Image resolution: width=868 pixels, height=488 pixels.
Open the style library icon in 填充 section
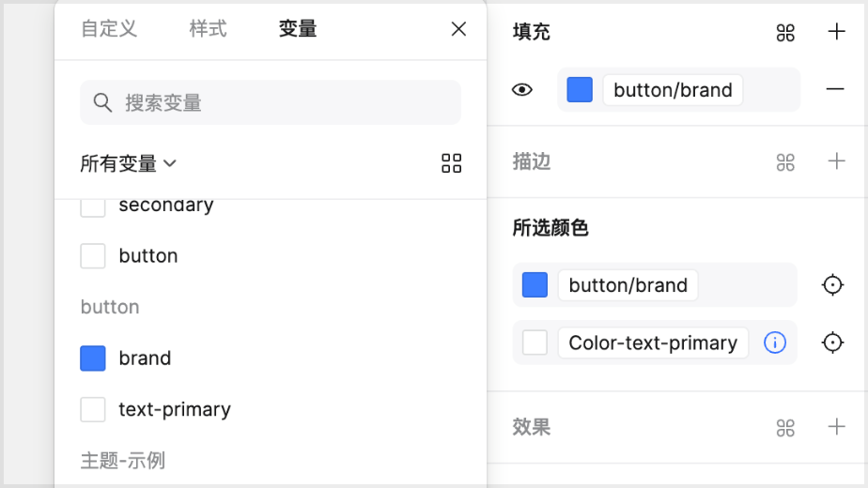[785, 33]
